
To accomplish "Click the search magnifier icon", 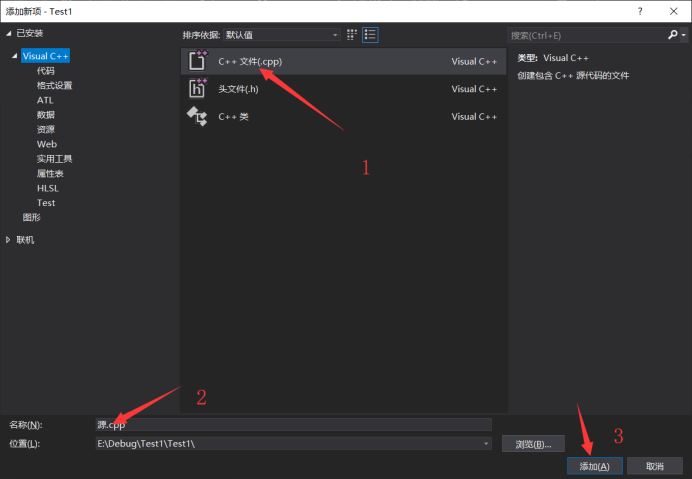I will click(673, 35).
